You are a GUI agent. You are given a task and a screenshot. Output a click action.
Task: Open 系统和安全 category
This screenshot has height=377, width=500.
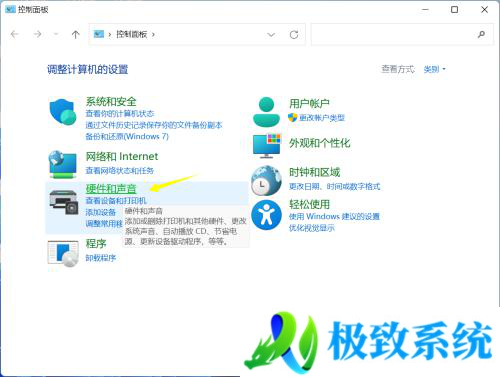pos(111,101)
